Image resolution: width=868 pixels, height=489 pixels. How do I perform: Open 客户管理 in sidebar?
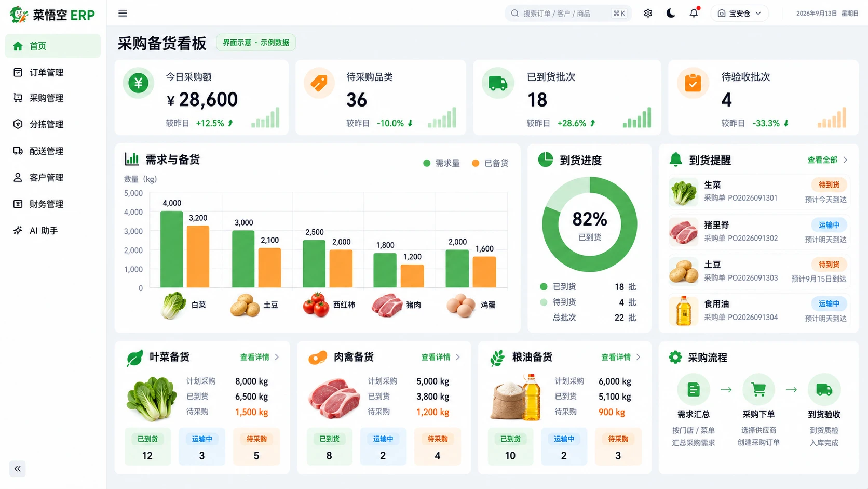pyautogui.click(x=53, y=177)
